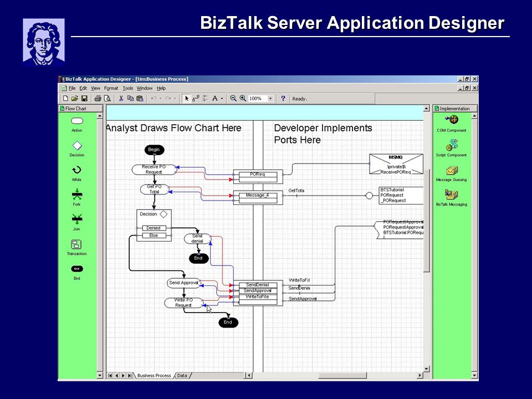Select the While loop shape
This screenshot has height=399, width=532.
point(76,173)
